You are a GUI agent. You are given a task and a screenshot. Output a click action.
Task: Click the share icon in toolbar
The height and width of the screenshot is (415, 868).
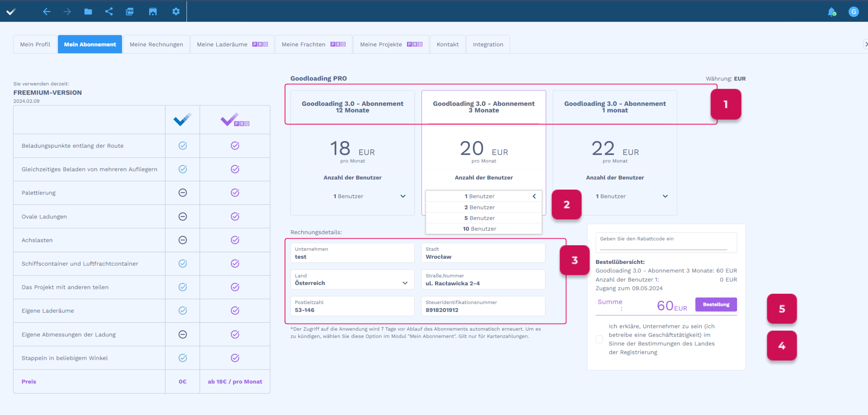[x=109, y=12]
